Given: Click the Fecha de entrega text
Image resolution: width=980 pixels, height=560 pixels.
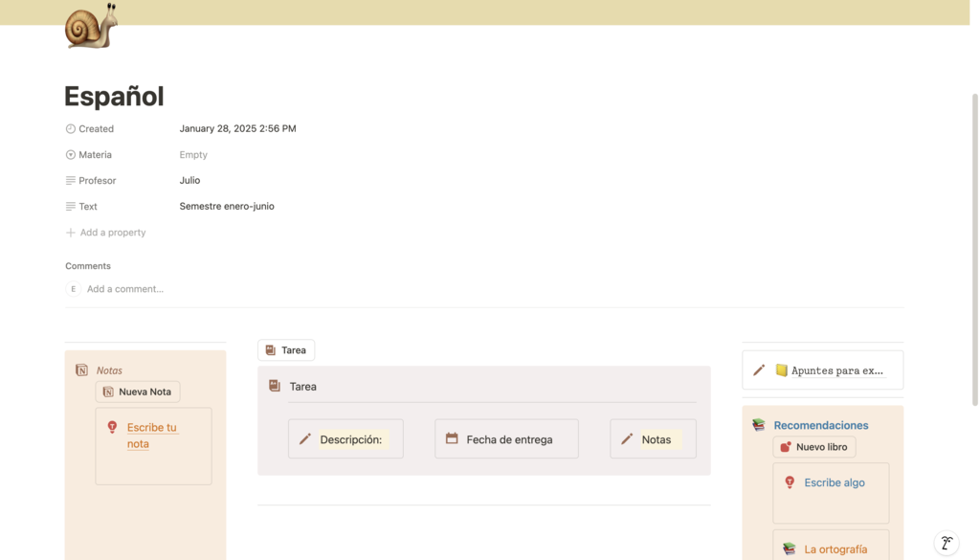Looking at the screenshot, I should [509, 439].
